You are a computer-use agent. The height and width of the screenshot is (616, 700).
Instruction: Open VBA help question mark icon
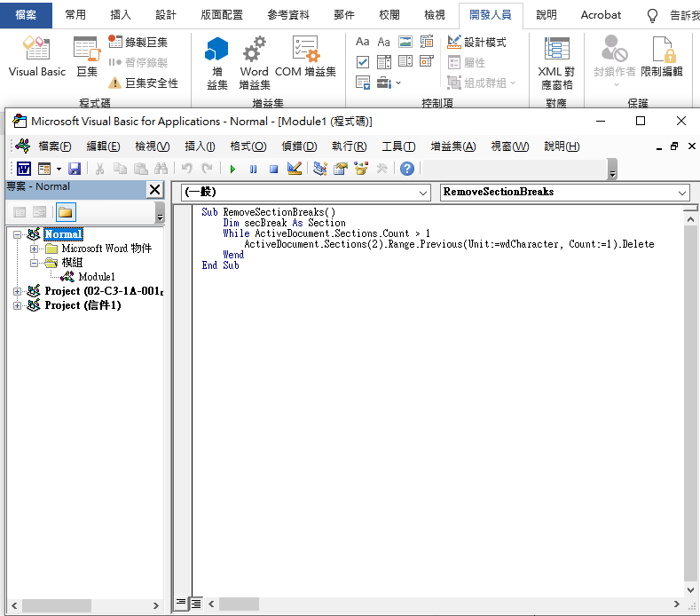(x=406, y=169)
